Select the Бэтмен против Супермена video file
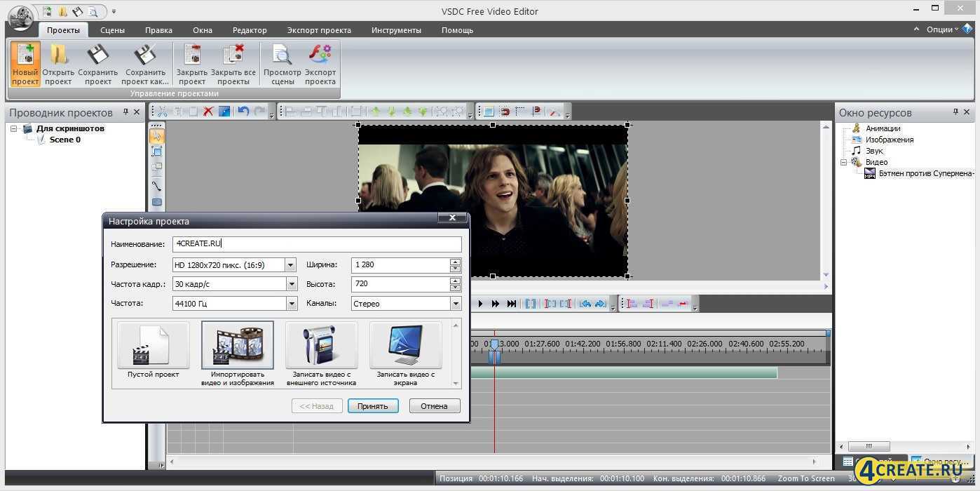 [x=926, y=173]
